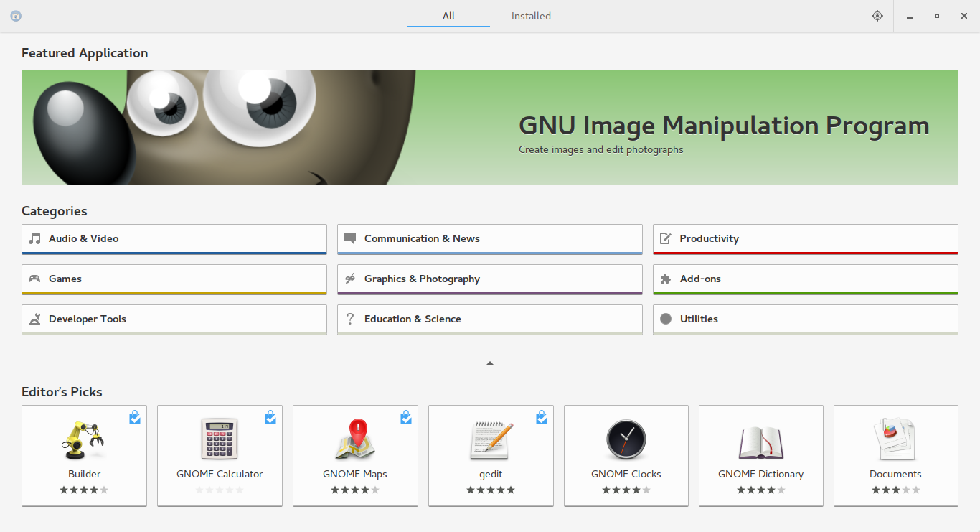
Task: Click the "Editor's Picks" heading
Action: 62,392
